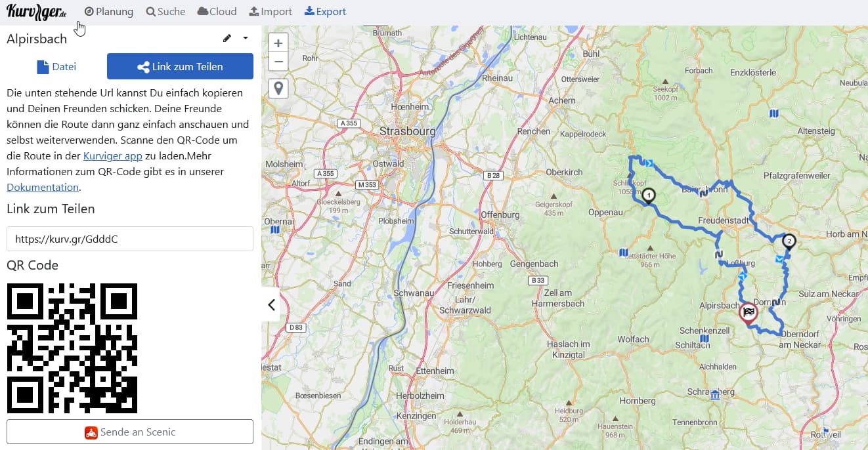
Task: Click the route QR code image
Action: click(72, 348)
